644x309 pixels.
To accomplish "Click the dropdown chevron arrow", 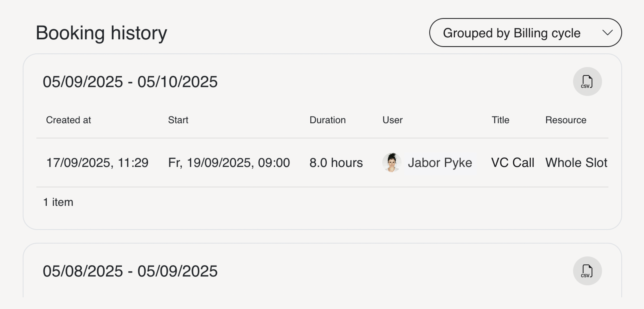I will [607, 33].
